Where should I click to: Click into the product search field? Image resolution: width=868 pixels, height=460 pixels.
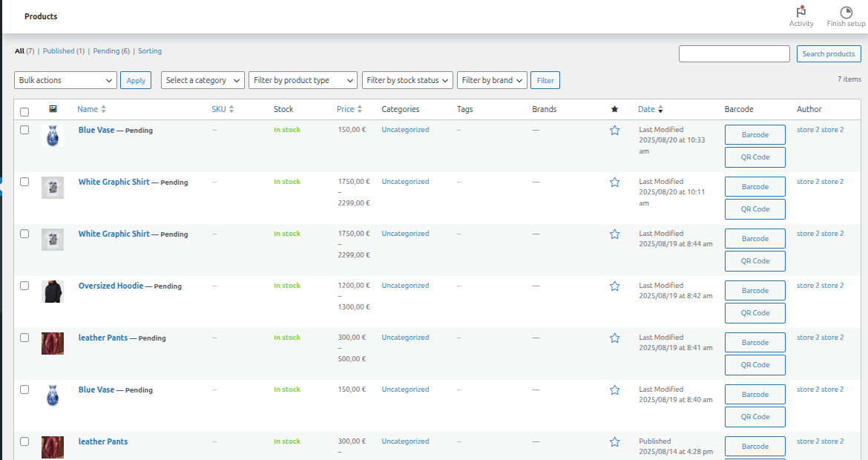coord(734,53)
